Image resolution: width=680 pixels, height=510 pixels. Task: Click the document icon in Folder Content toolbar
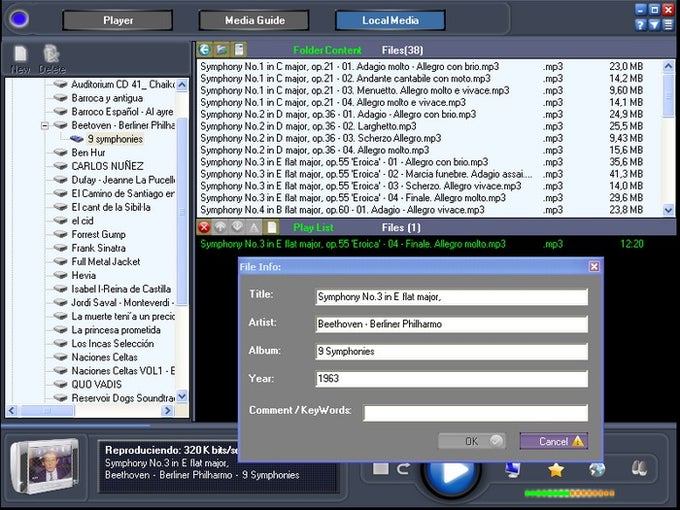(x=239, y=50)
